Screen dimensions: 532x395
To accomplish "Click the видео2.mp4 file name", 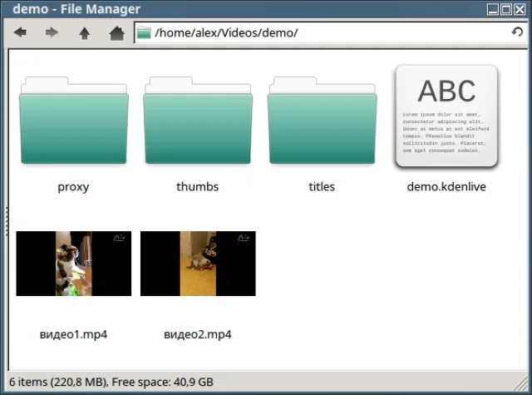I will coord(198,334).
